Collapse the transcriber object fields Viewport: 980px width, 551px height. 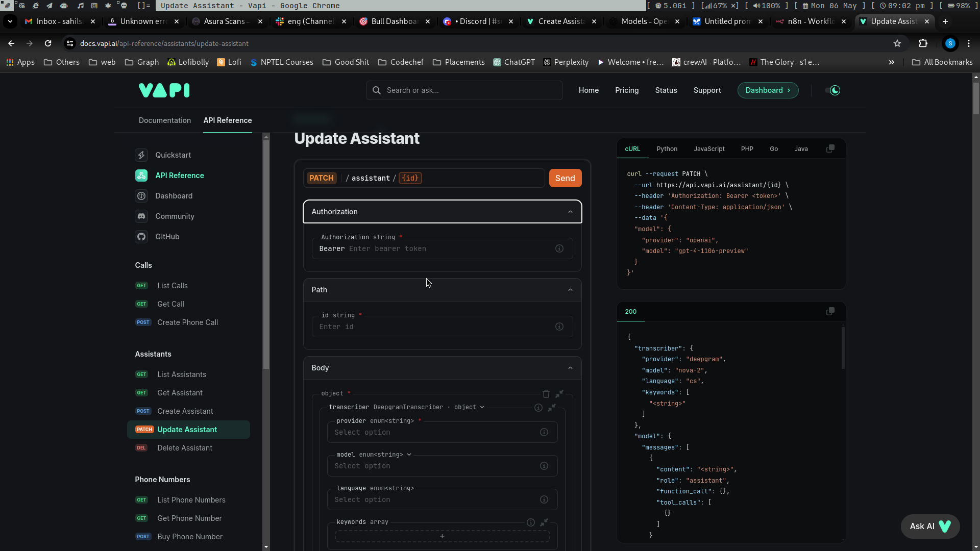click(x=552, y=408)
